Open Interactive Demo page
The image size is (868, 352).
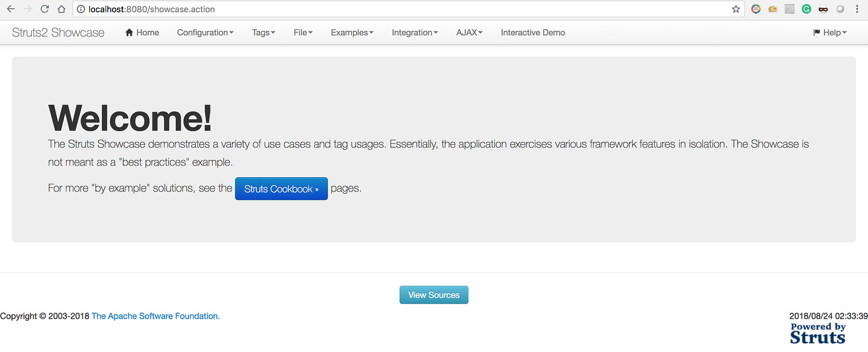click(533, 33)
